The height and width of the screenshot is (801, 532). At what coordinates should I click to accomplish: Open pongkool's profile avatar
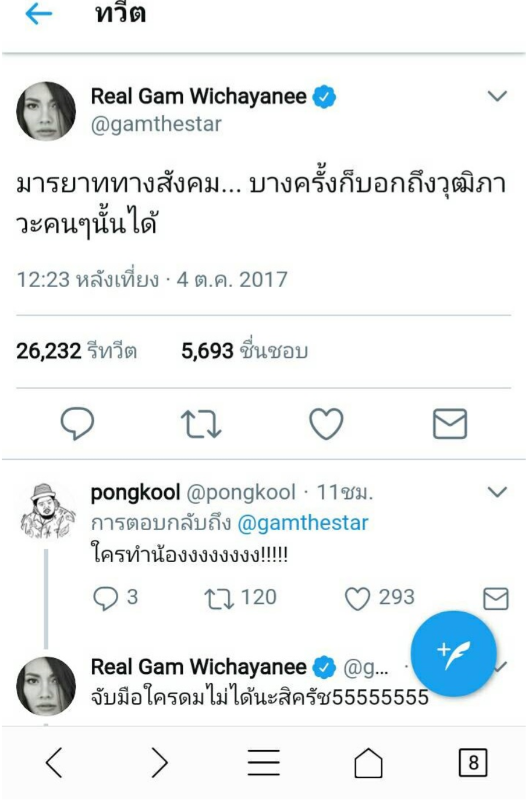(x=47, y=511)
